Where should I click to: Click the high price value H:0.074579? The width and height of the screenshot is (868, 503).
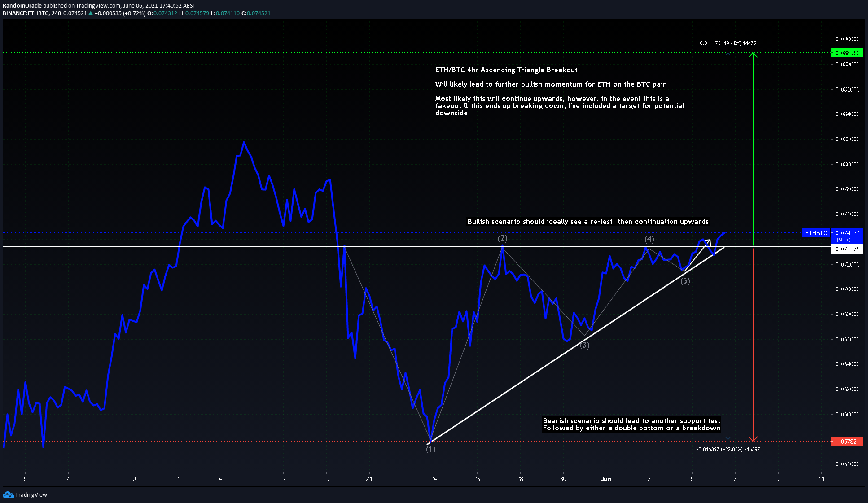(x=194, y=13)
